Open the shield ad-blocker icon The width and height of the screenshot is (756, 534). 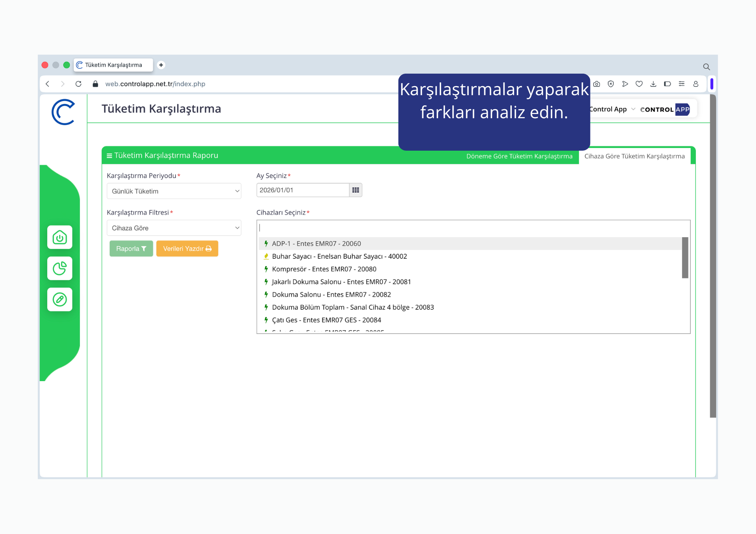coord(611,84)
